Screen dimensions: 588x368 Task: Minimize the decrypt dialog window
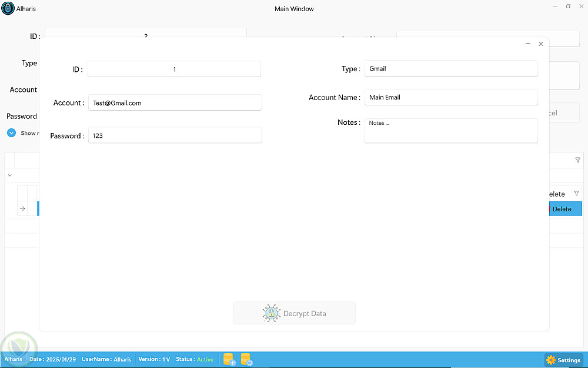pyautogui.click(x=527, y=44)
